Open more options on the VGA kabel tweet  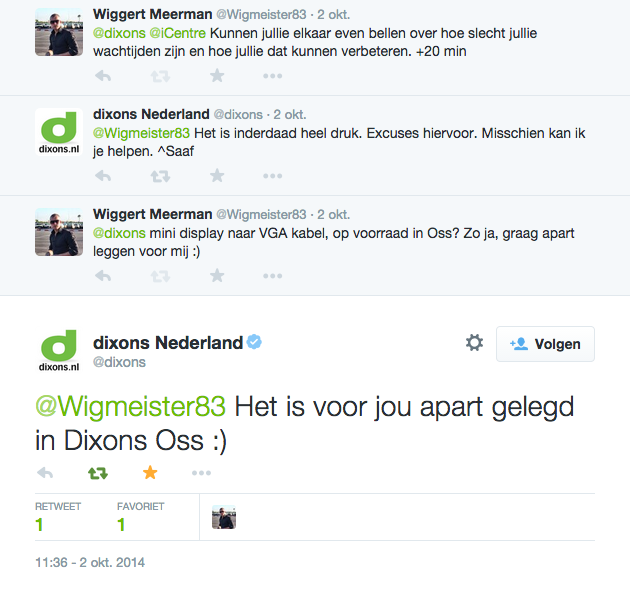coord(272,276)
